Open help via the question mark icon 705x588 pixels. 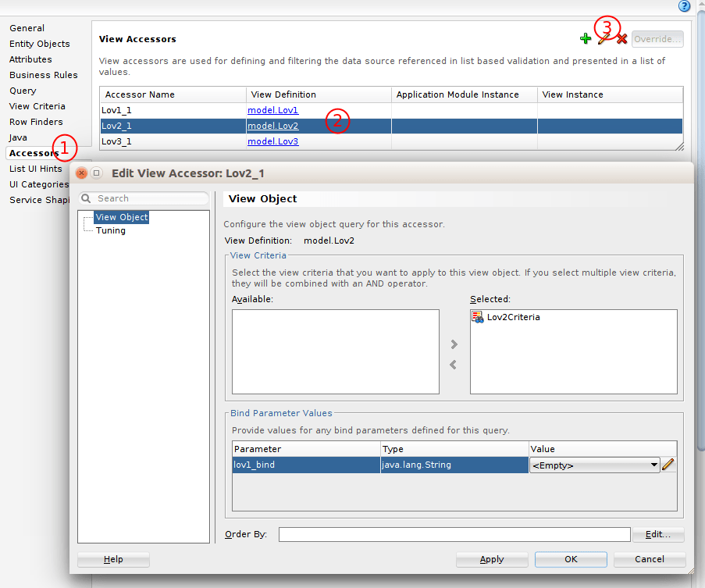685,6
